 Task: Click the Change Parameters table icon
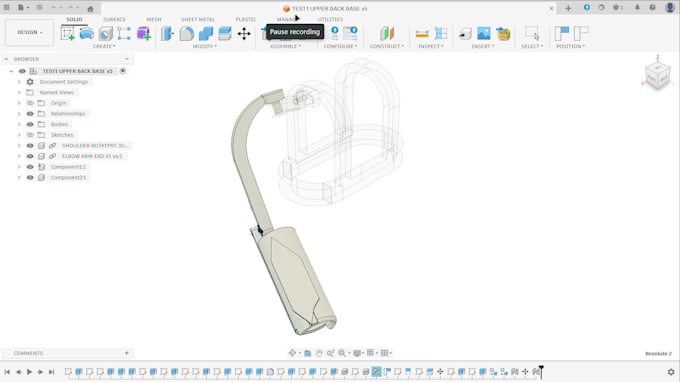coord(350,33)
